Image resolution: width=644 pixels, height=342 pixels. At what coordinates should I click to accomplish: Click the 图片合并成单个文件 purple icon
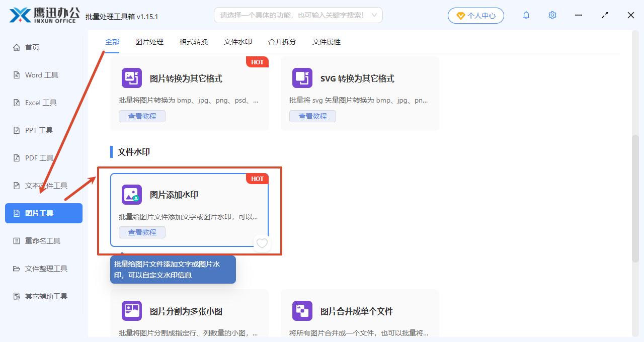[302, 311]
